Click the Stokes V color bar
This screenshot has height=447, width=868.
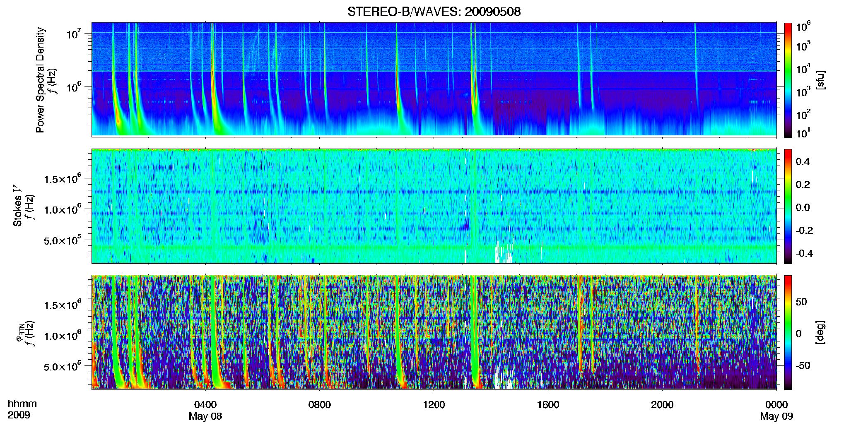[x=788, y=206]
